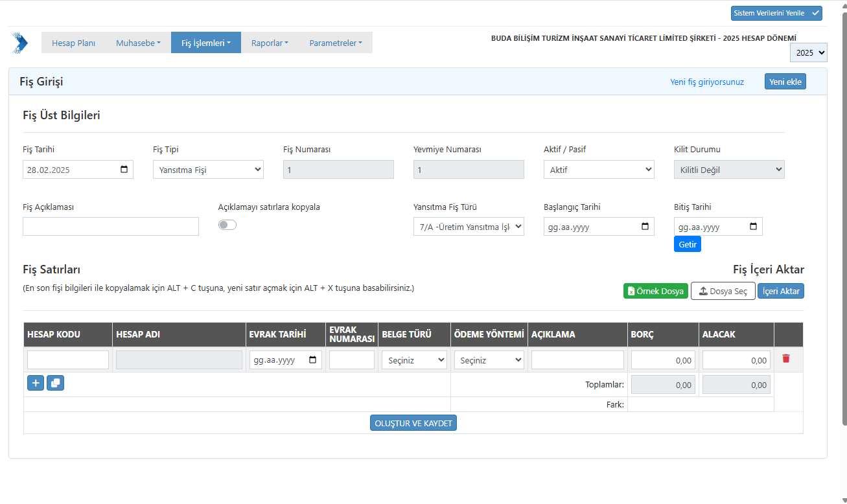Open Fiş Tarihi calendar picker icon
This screenshot has height=504, width=847.
[124, 170]
